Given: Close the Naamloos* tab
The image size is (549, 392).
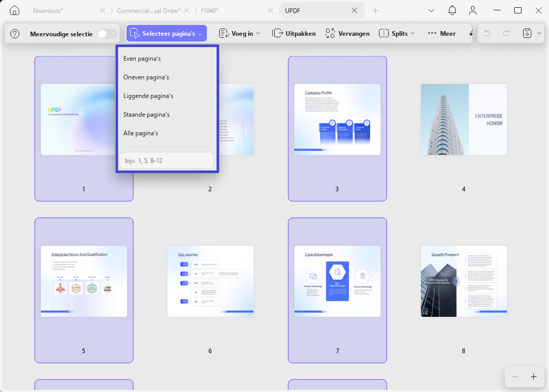Looking at the screenshot, I should (102, 10).
